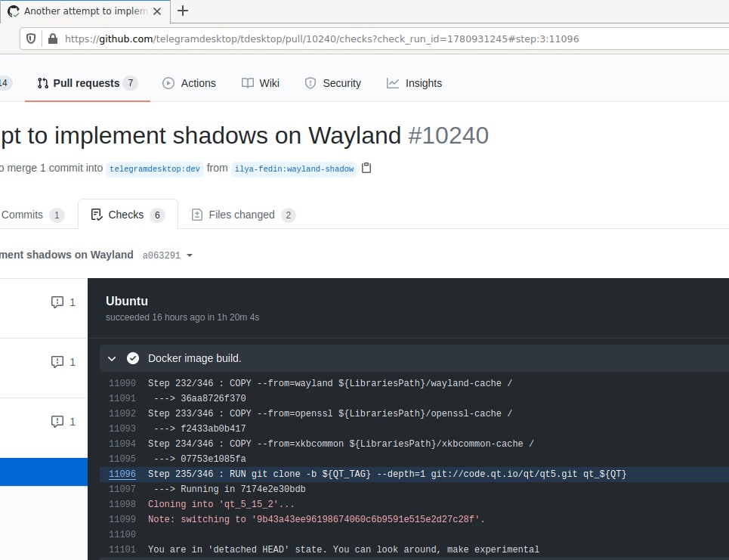Open the telegramdesktop:dev base branch link
729x560 pixels.
[155, 169]
